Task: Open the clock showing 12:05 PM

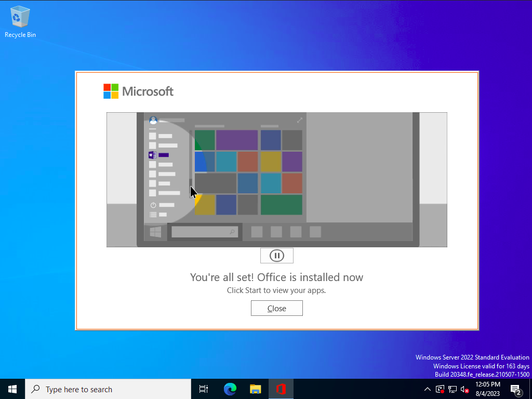Action: click(x=488, y=389)
